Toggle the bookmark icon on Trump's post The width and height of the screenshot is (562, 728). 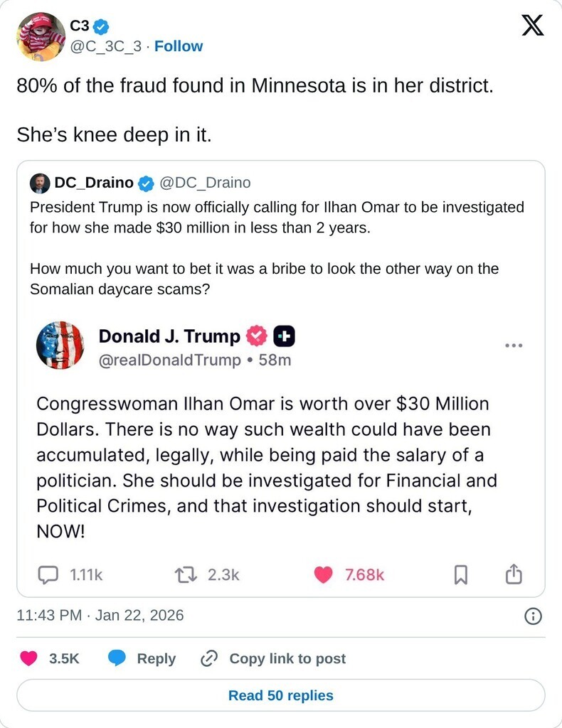coord(460,574)
